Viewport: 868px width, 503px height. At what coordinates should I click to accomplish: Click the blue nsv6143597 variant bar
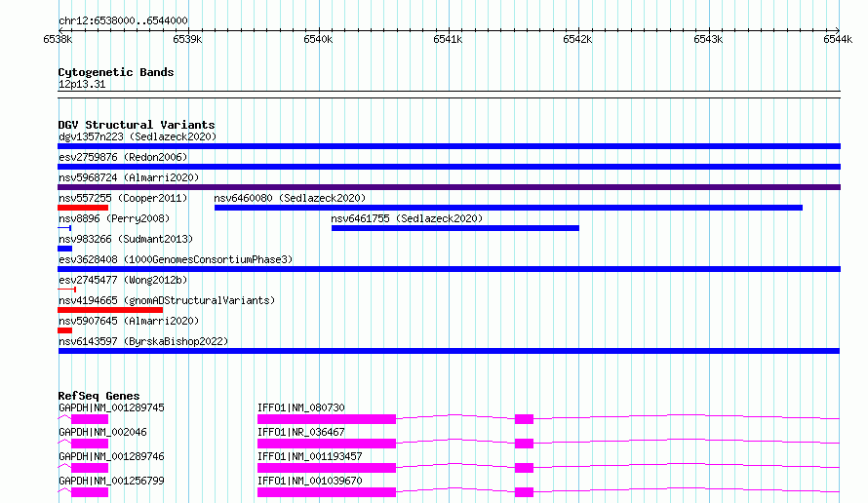tap(449, 351)
